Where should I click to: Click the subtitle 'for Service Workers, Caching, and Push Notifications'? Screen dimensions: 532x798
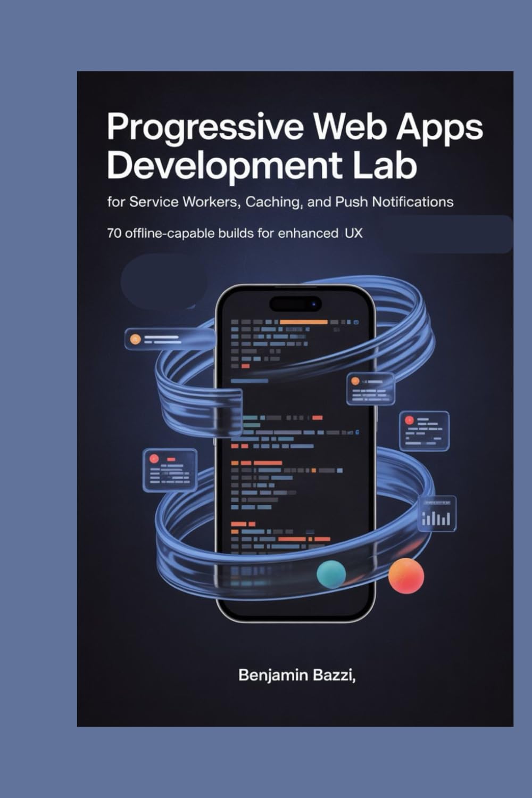click(280, 202)
